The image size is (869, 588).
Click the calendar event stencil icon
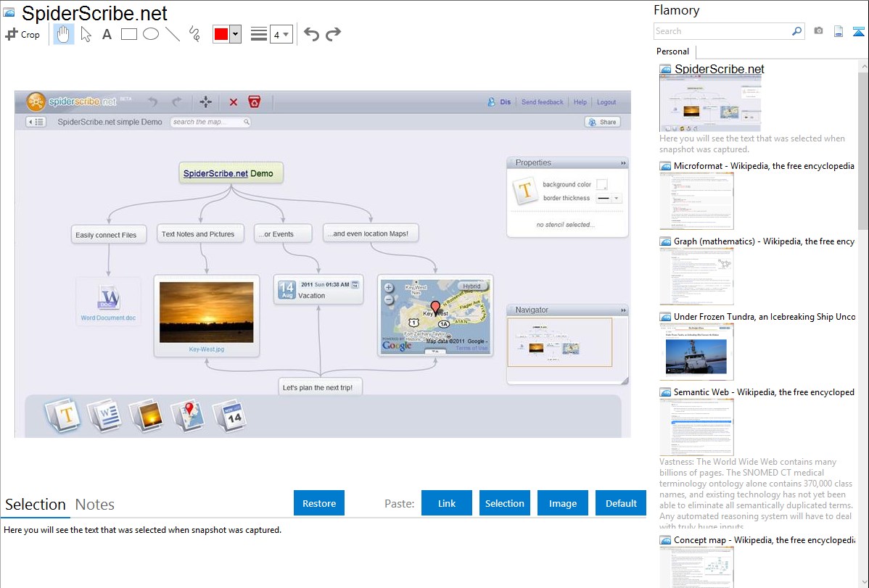[x=229, y=415]
